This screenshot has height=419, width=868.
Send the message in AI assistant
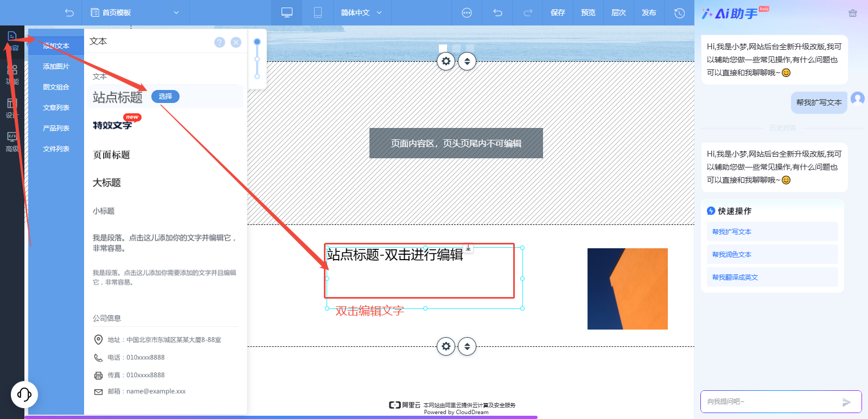click(846, 402)
